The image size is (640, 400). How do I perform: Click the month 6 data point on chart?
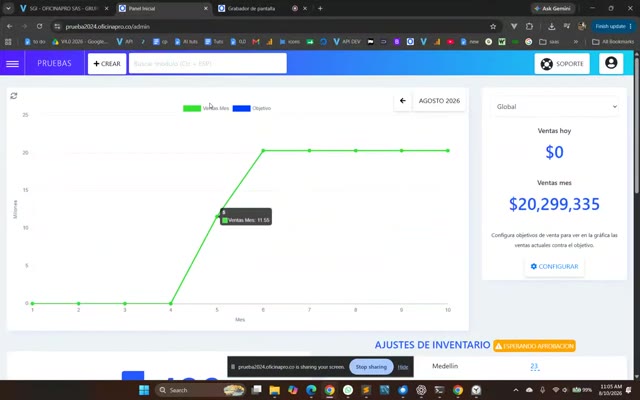click(263, 151)
